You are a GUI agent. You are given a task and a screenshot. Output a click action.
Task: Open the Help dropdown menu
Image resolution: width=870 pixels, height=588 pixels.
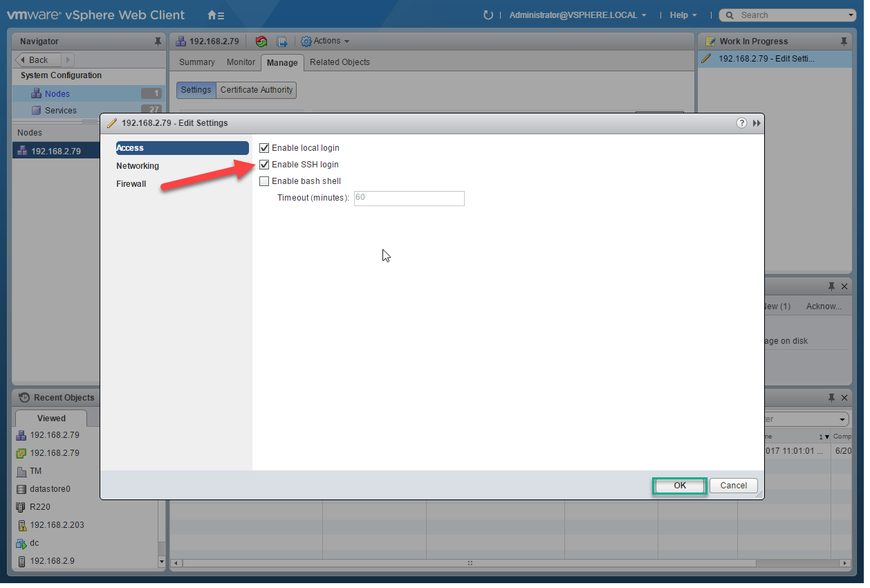point(683,15)
